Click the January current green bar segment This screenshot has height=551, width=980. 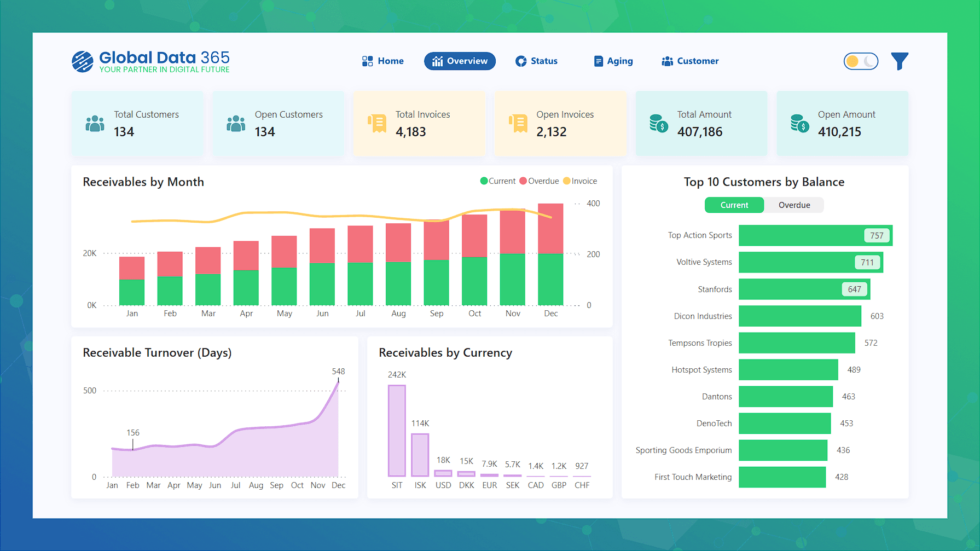pyautogui.click(x=132, y=292)
